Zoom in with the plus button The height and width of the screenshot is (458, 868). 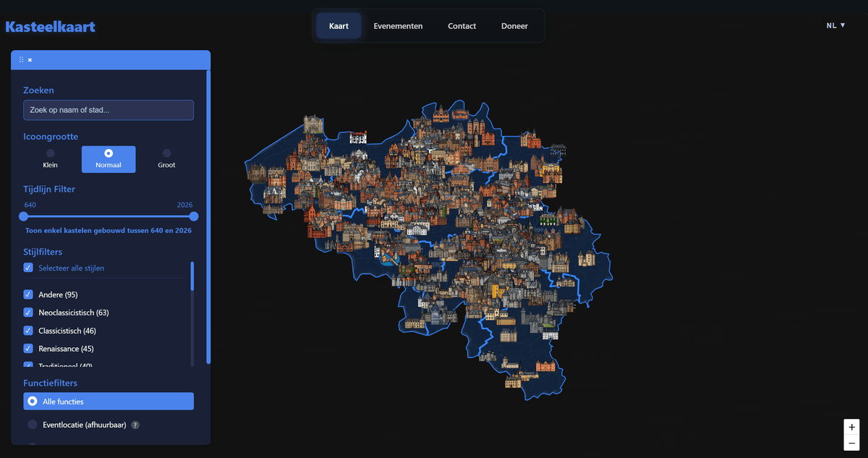pos(851,428)
